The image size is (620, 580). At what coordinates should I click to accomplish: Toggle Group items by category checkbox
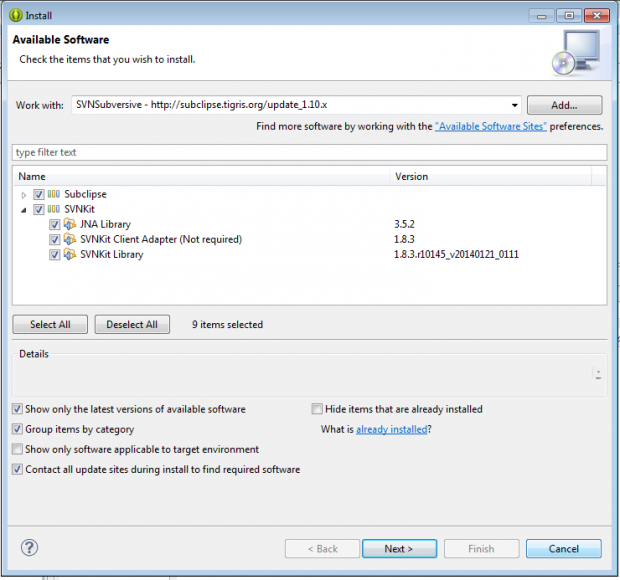[17, 429]
